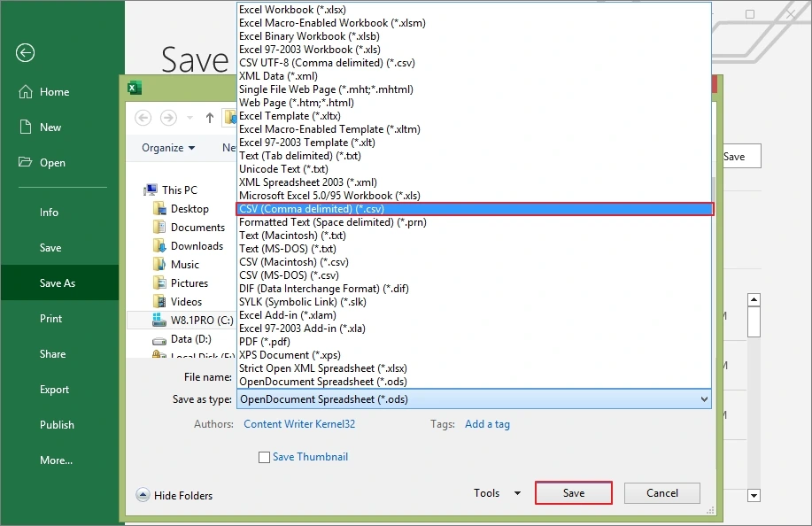Image resolution: width=812 pixels, height=526 pixels.
Task: Select XPS Document (*.xps) format
Action: (474, 355)
